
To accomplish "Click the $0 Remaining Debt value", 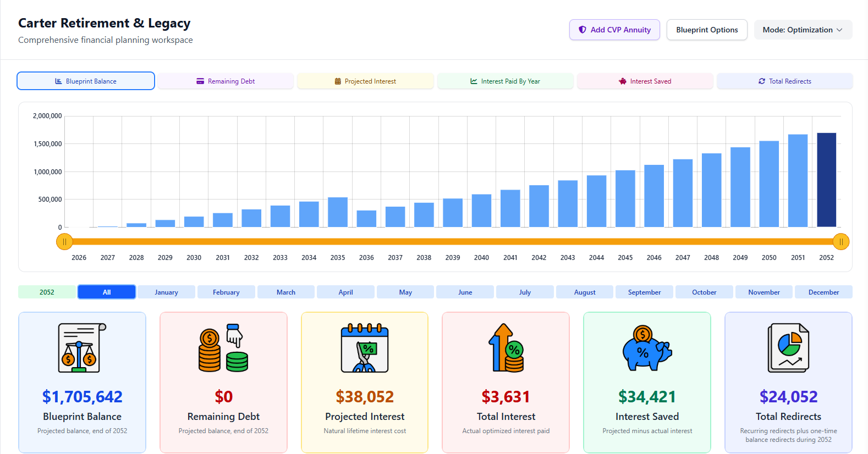I will (223, 396).
